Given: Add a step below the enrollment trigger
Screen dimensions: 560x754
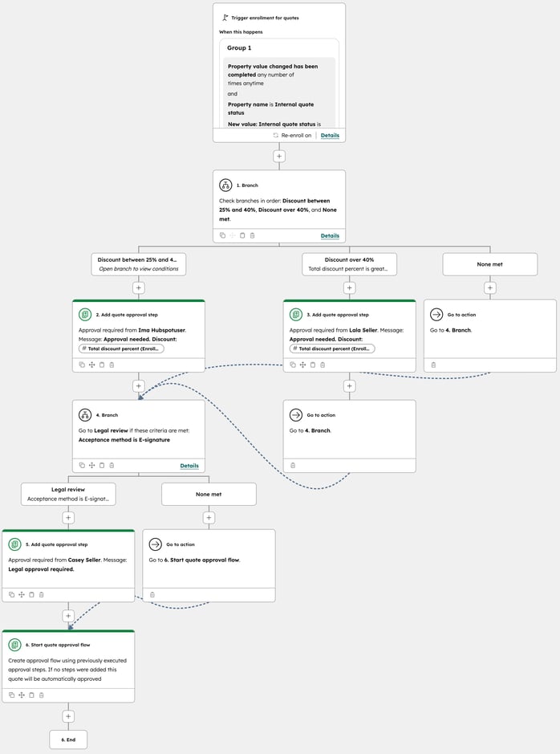Looking at the screenshot, I should point(279,156).
